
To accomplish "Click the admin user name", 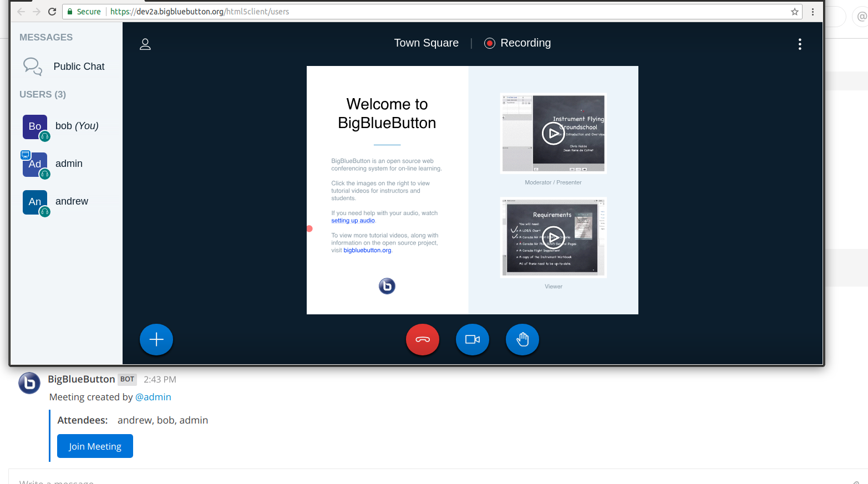I will [69, 164].
